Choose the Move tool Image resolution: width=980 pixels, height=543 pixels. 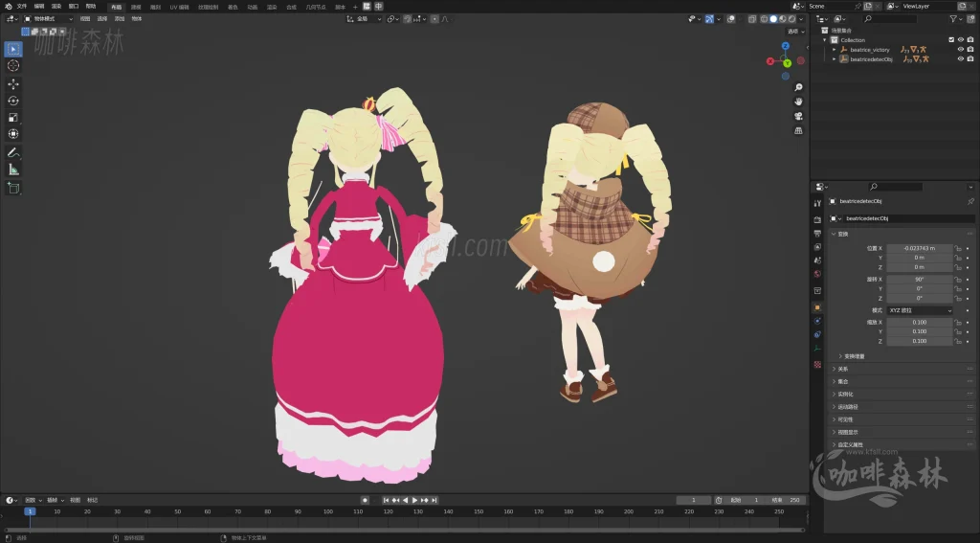[13, 84]
